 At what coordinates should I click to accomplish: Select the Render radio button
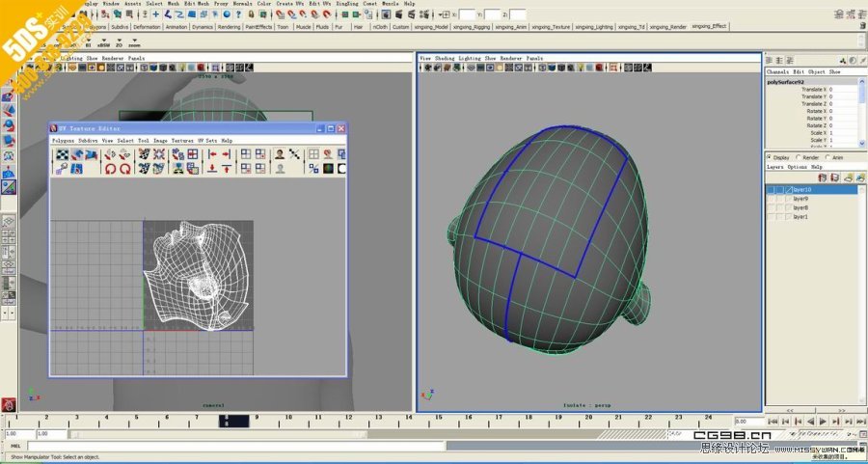point(798,157)
